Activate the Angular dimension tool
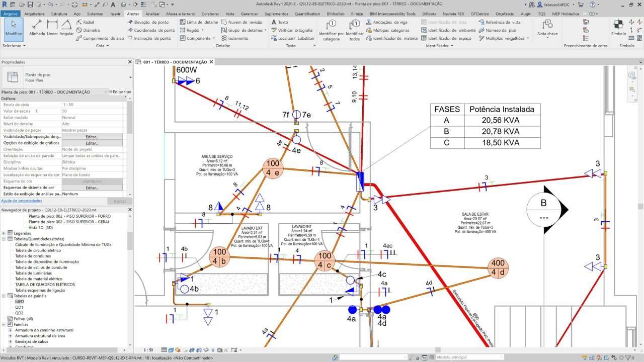 click(66, 28)
